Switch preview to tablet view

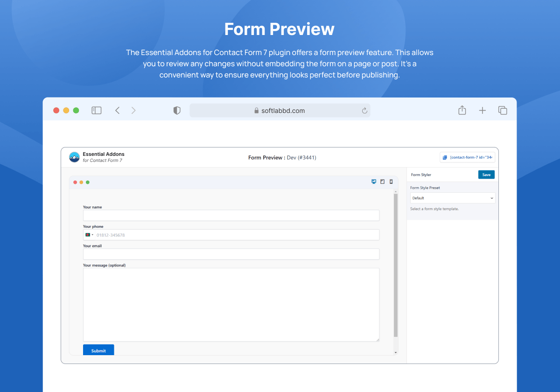pos(383,182)
